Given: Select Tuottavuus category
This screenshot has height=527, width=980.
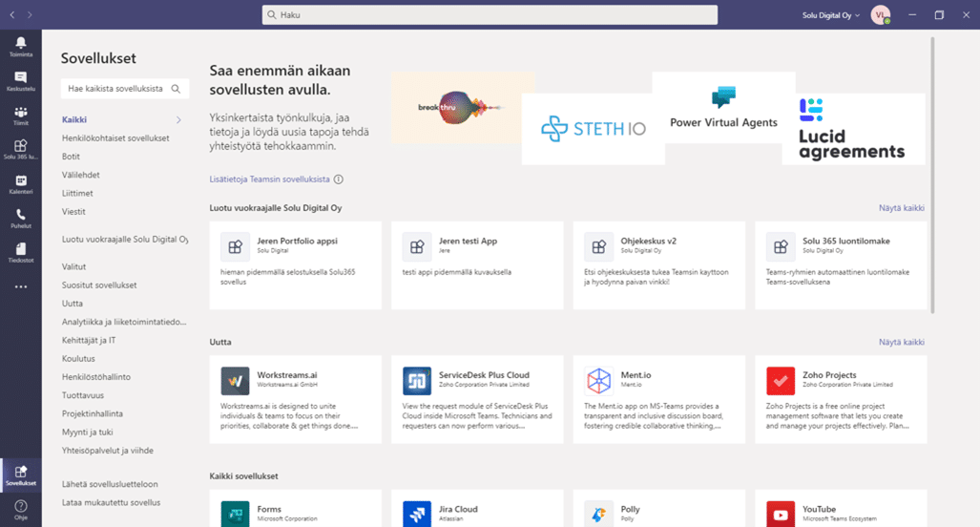Looking at the screenshot, I should pyautogui.click(x=83, y=395).
